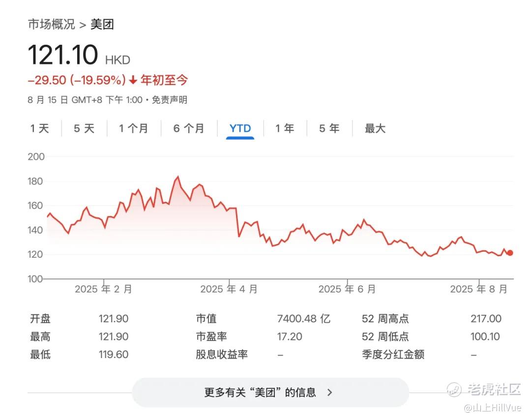Switch chart to 1 年 range
This screenshot has height=420, width=531.
coord(285,128)
